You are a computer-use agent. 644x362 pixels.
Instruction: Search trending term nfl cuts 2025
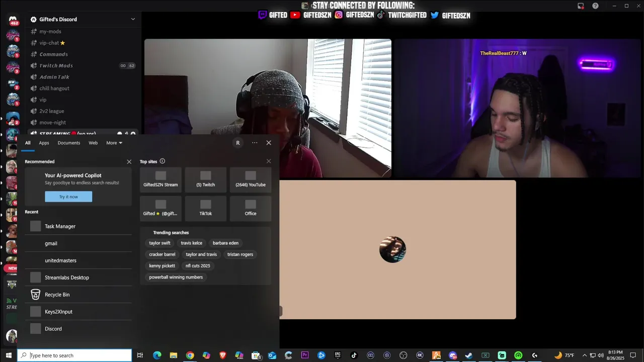coord(198,265)
